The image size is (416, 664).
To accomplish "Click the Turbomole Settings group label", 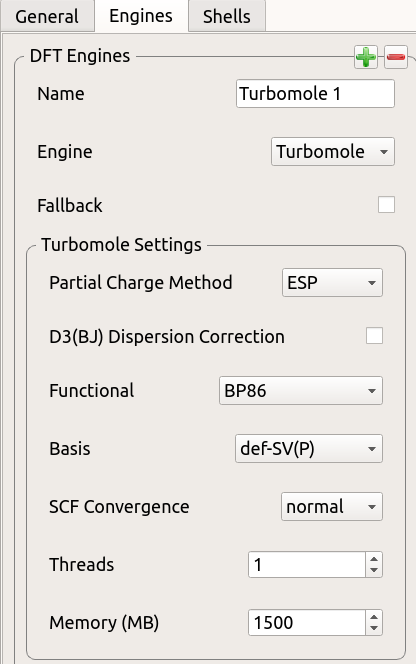I will 121,245.
